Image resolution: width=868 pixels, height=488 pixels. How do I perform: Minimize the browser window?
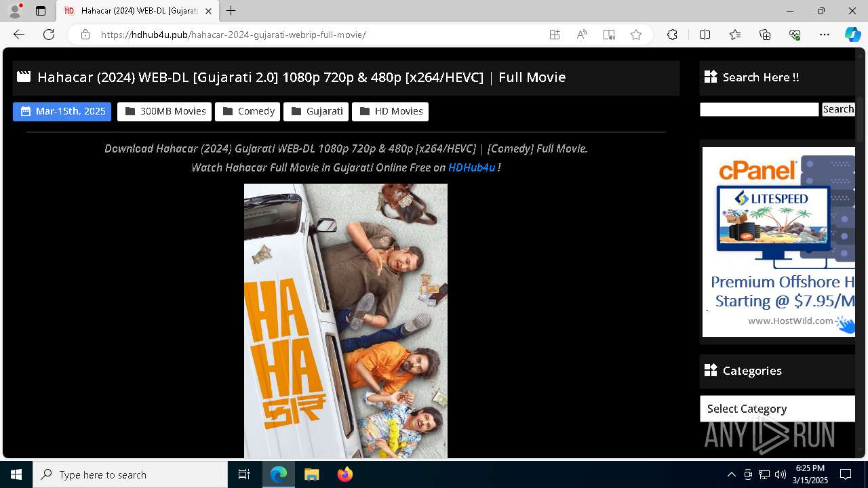pos(790,11)
